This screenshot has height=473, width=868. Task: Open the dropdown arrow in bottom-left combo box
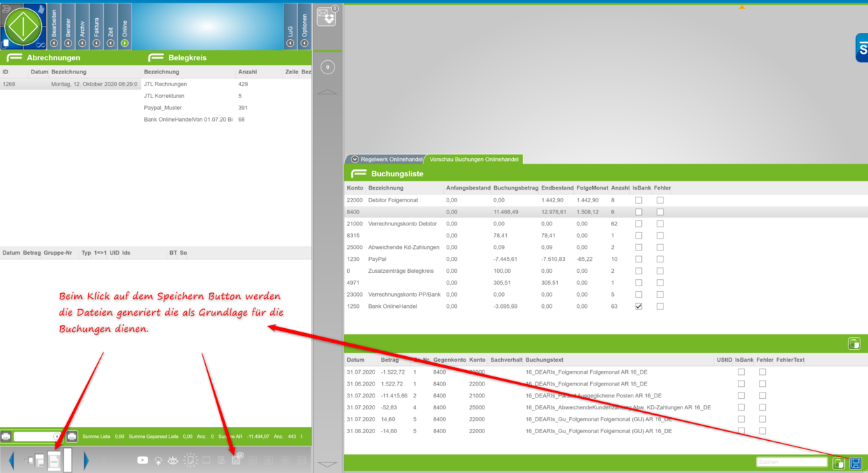click(x=57, y=437)
